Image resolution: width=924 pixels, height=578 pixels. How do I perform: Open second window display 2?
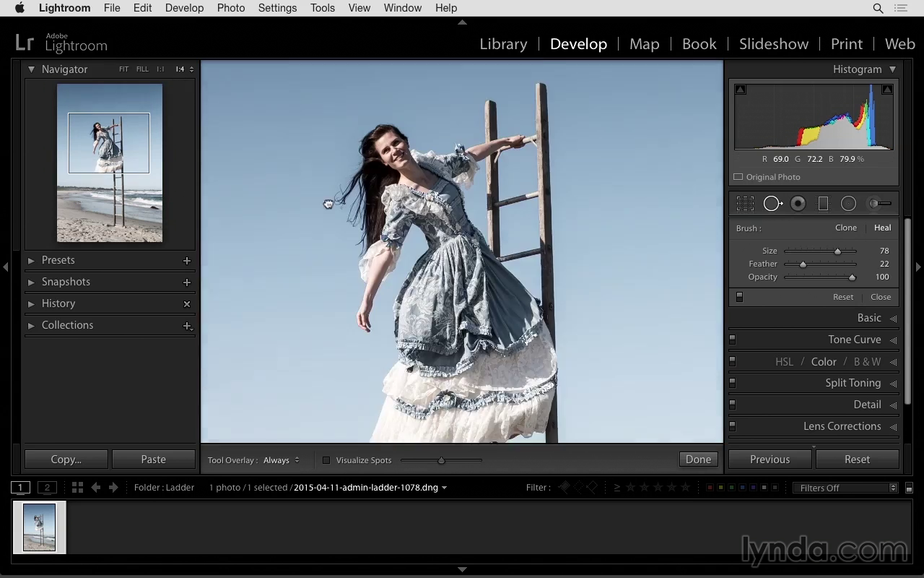47,488
